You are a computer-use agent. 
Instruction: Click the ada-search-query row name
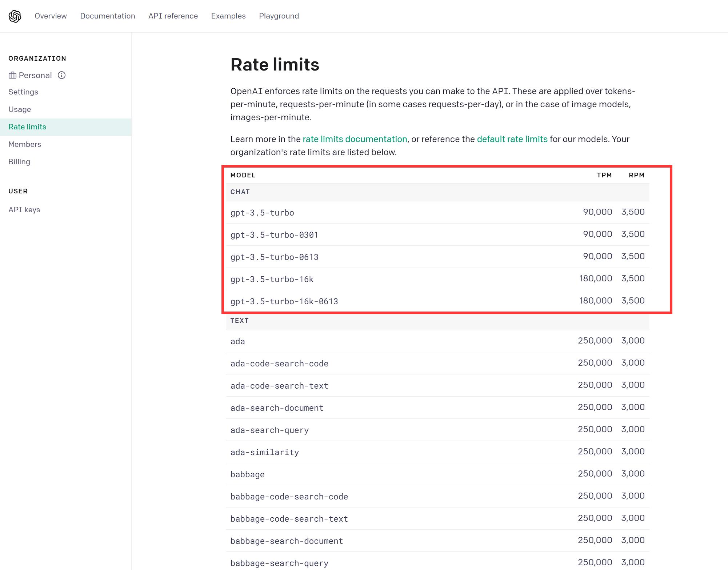(x=270, y=430)
